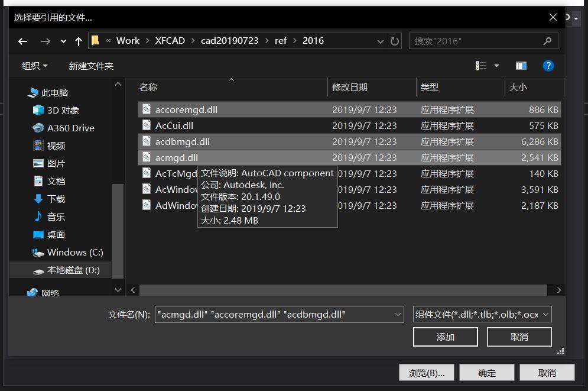Open Help via the question mark icon

(548, 65)
